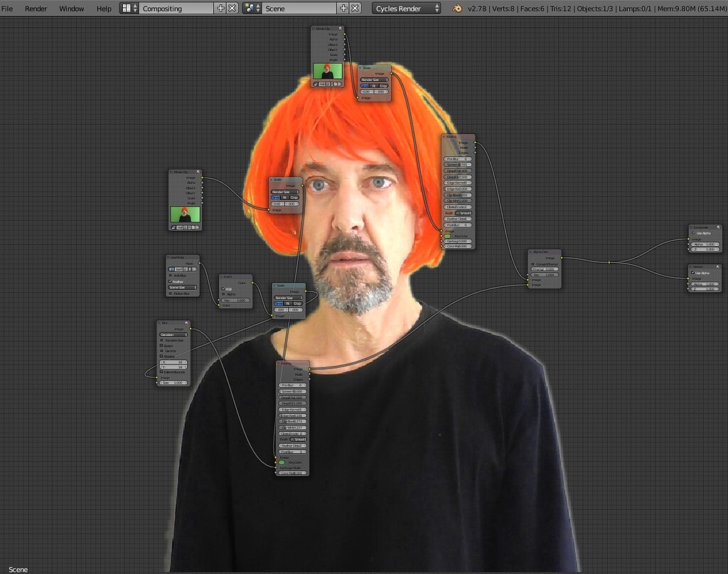Click preview sphere icon on Viewer node
Image resolution: width=728 pixels, height=574 pixels.
[x=718, y=267]
